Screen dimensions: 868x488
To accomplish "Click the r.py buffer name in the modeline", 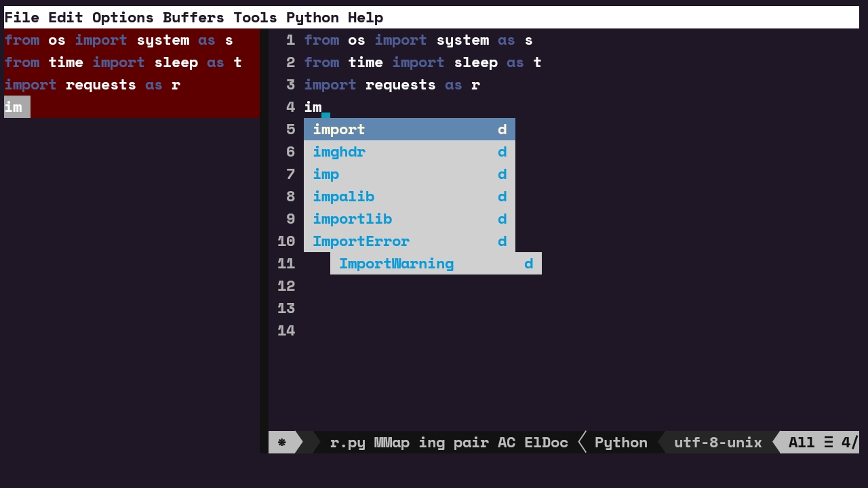I will 348,443.
